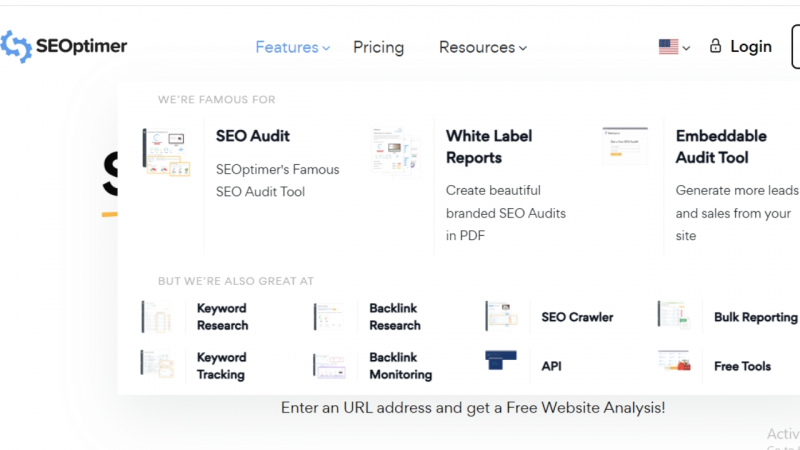Select the SEO Audit heading
Image resolution: width=800 pixels, height=450 pixels.
click(x=253, y=136)
